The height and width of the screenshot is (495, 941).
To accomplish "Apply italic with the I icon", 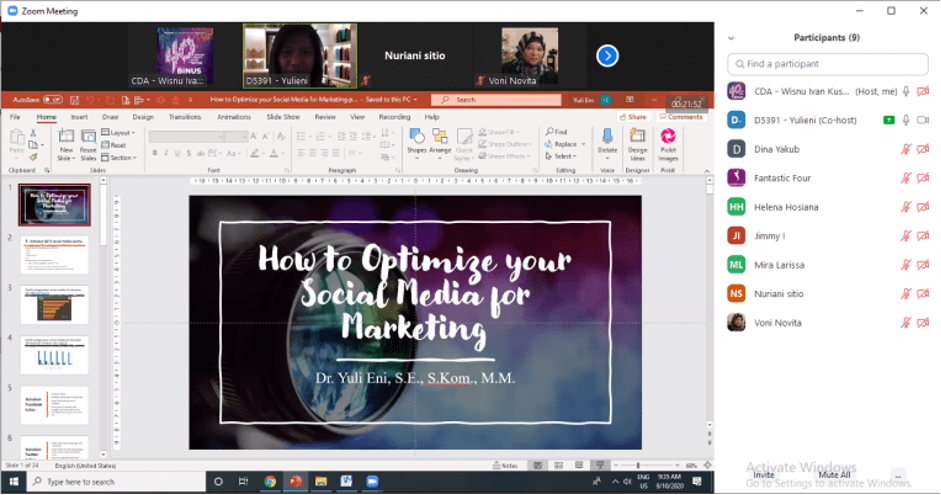I will [x=166, y=154].
